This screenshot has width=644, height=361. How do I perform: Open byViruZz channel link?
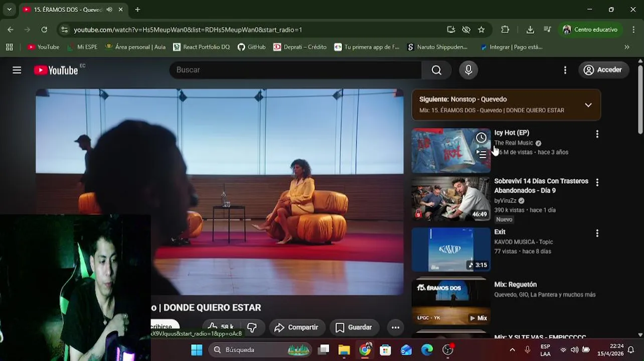[505, 201]
